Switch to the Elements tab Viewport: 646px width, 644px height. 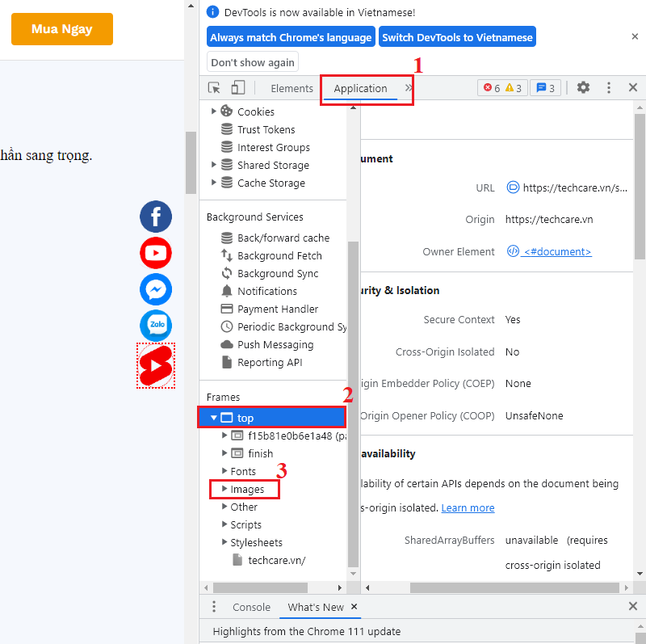292,89
